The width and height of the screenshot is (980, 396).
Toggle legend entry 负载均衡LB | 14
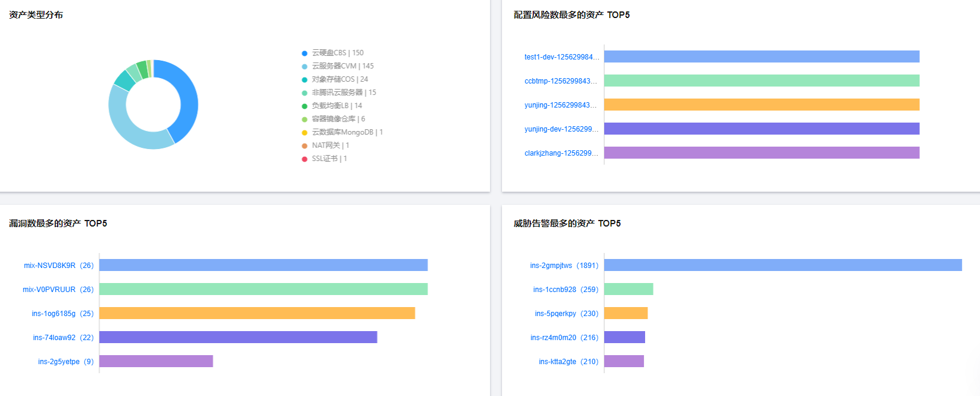tap(332, 106)
